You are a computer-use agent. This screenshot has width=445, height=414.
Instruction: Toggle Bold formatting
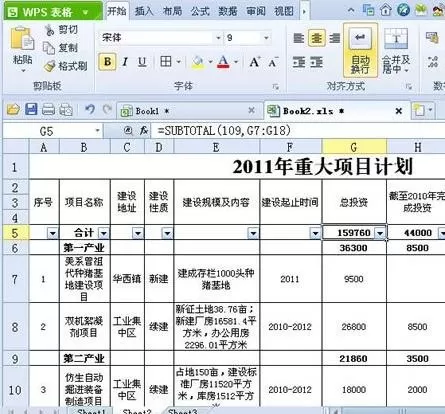pos(107,62)
